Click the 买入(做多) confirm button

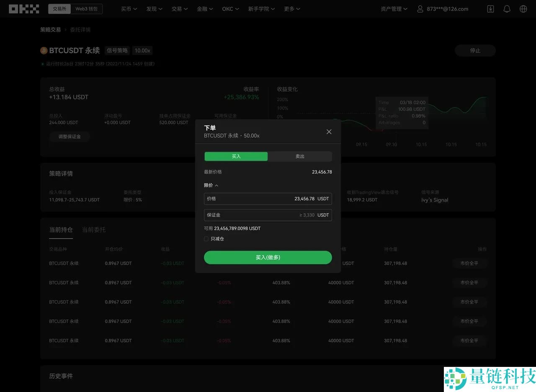tap(268, 257)
